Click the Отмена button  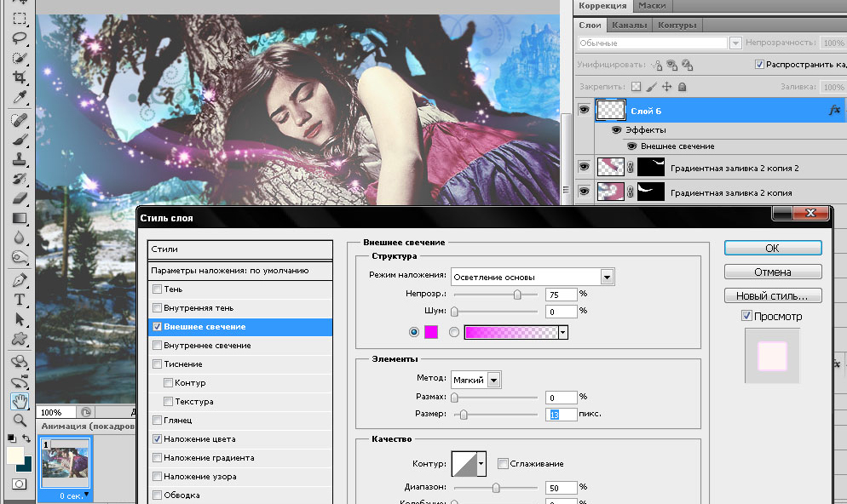(773, 272)
